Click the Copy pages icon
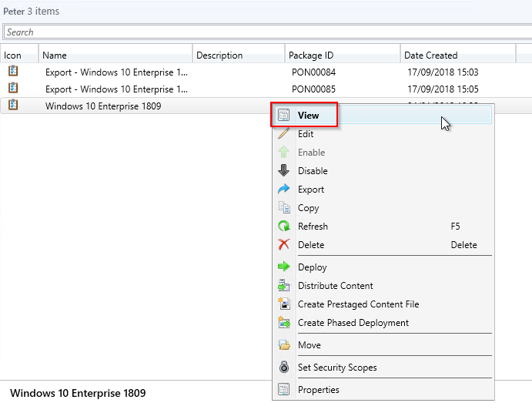Image resolution: width=532 pixels, height=413 pixels. 283,208
